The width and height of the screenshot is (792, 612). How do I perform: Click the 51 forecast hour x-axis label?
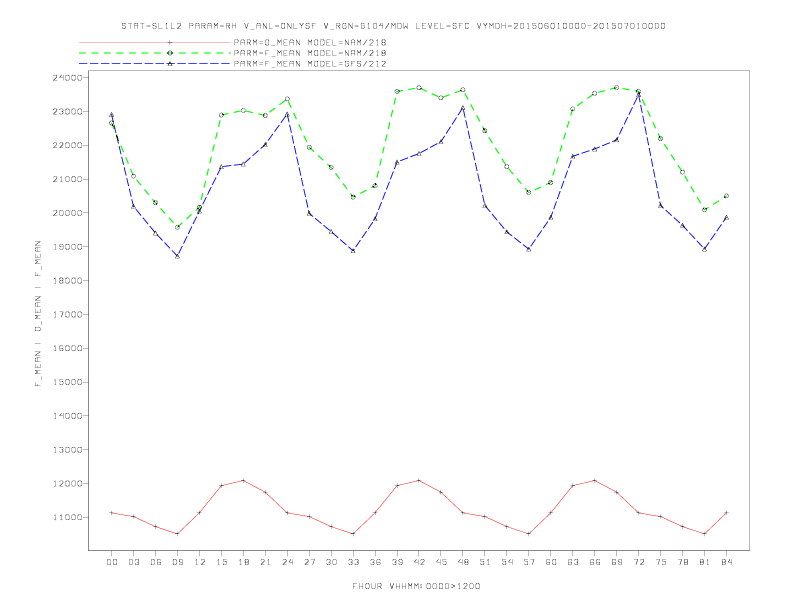coord(485,562)
